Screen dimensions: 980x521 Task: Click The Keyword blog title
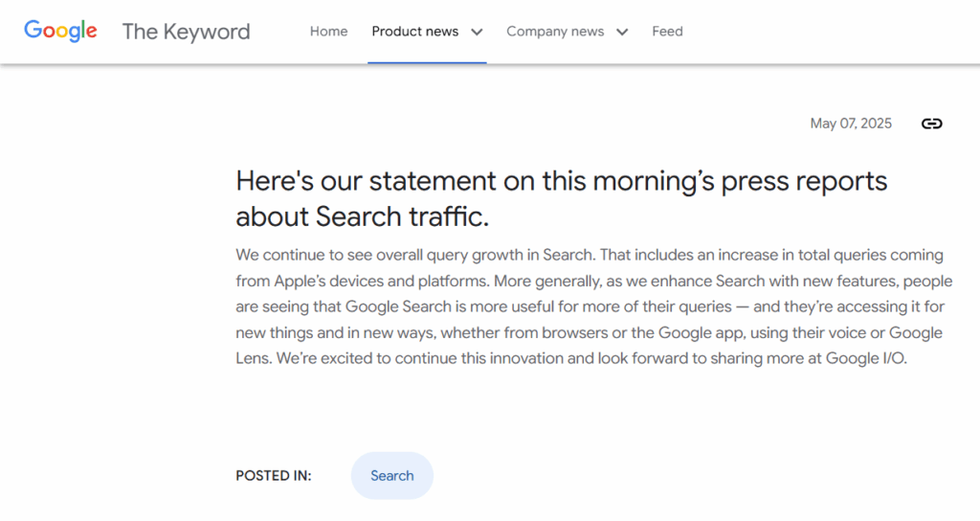[186, 32]
